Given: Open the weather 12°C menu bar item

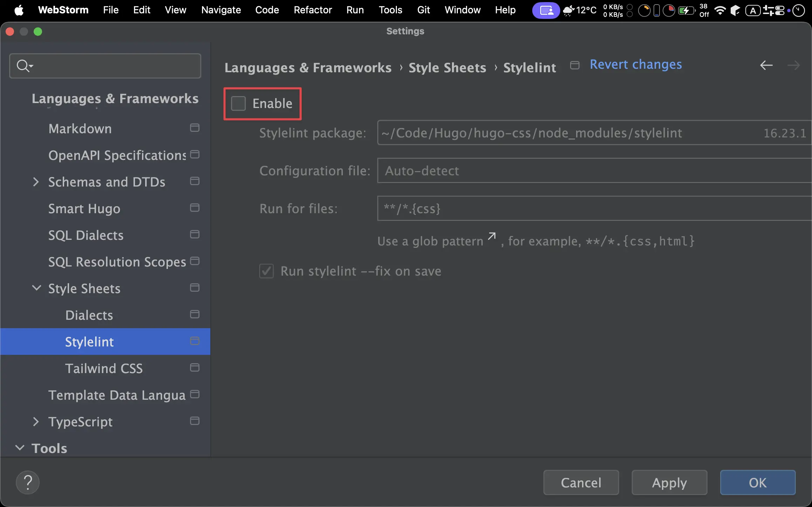Looking at the screenshot, I should 580,10.
